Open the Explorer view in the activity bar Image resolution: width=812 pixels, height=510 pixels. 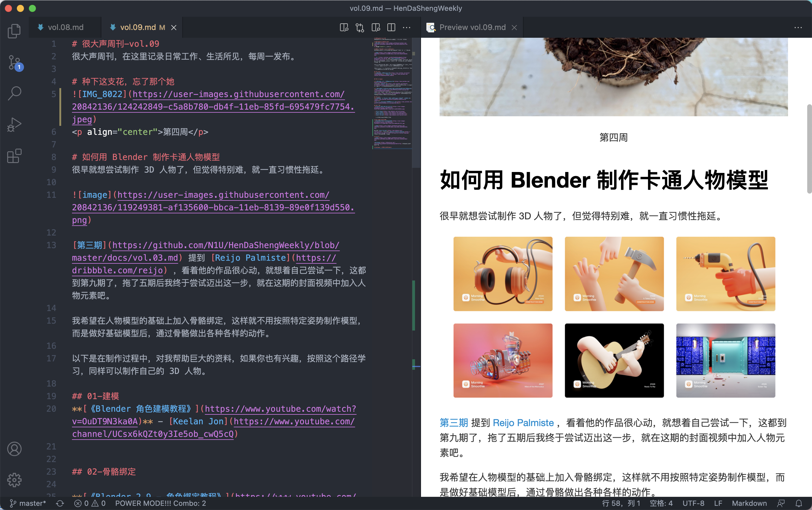pos(14,31)
